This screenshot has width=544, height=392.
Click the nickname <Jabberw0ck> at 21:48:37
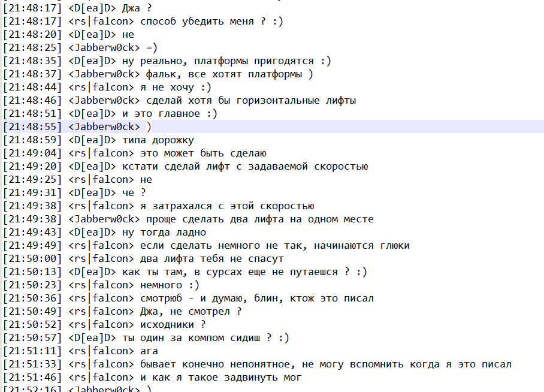[x=104, y=74]
